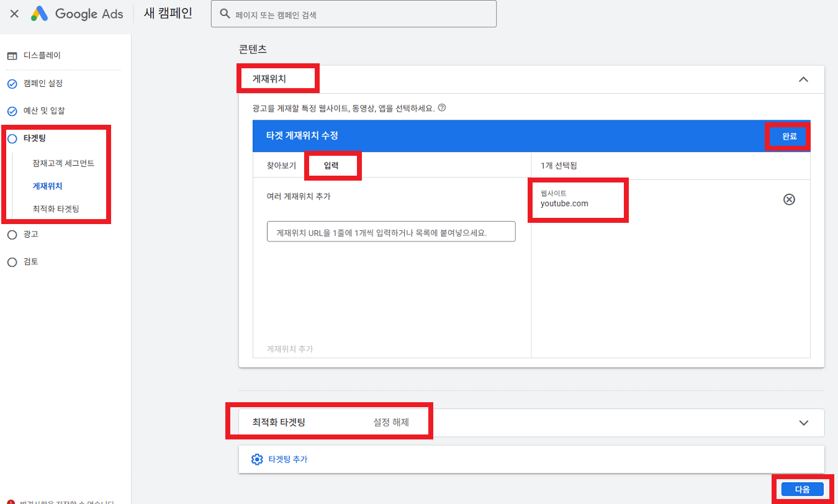Click the 타겟팅 추가 gear icon

(x=257, y=459)
